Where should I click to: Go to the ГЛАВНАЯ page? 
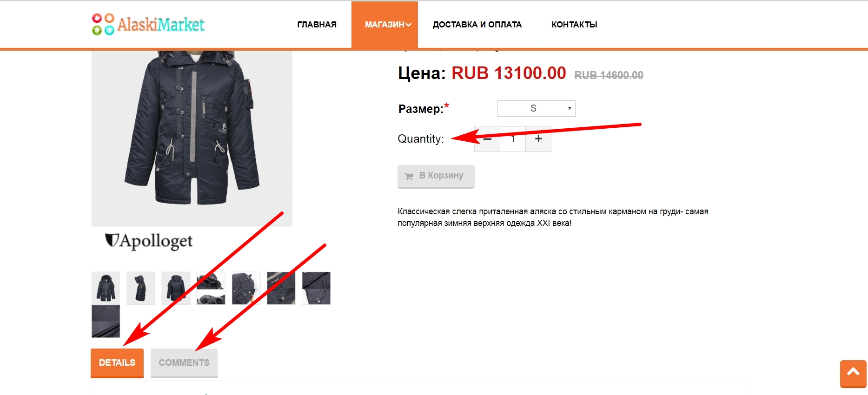pyautogui.click(x=317, y=25)
